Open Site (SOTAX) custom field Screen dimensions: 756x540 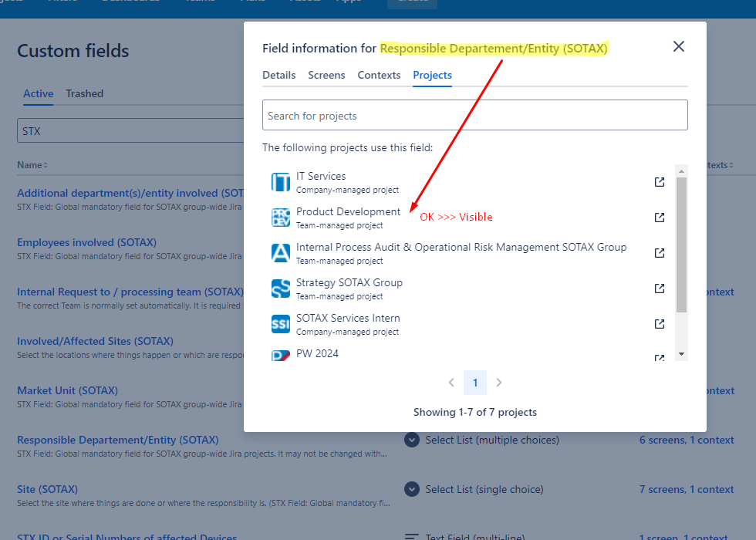[x=47, y=489]
